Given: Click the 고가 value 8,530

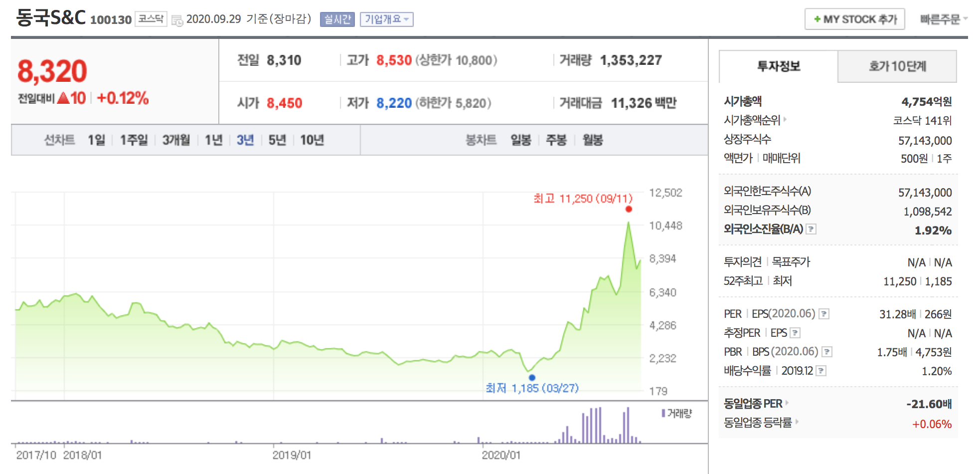Looking at the screenshot, I should pyautogui.click(x=394, y=60).
